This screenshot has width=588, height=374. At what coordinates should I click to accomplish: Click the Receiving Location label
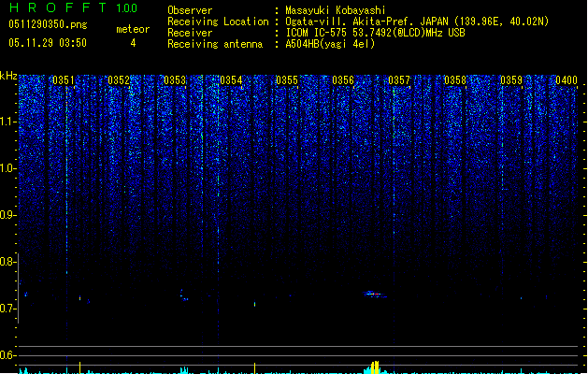(x=218, y=22)
